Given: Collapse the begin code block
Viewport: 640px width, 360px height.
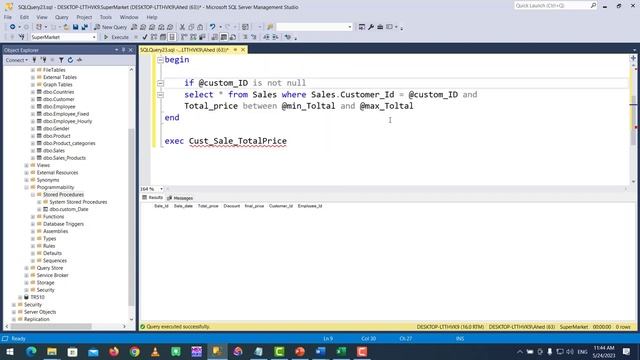Looking at the screenshot, I should click(x=160, y=60).
